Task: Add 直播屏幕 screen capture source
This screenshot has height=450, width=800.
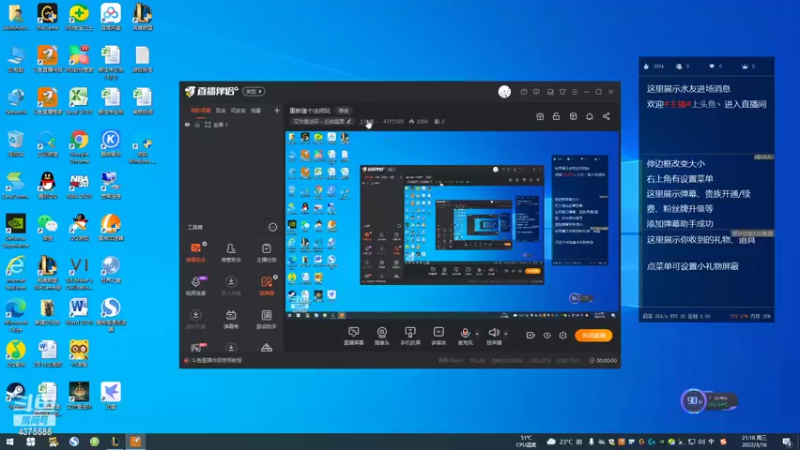Action: coord(354,336)
